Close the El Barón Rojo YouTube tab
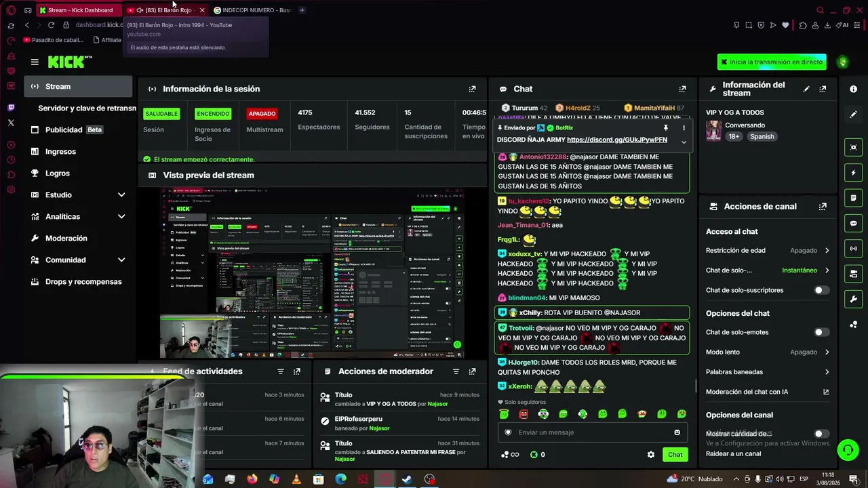The image size is (868, 488). 201,10
